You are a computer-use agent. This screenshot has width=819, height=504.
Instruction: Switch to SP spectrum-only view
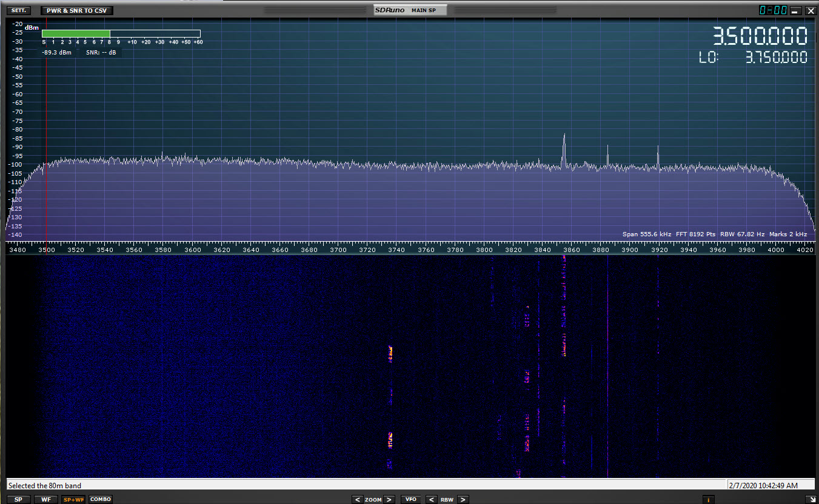click(19, 499)
